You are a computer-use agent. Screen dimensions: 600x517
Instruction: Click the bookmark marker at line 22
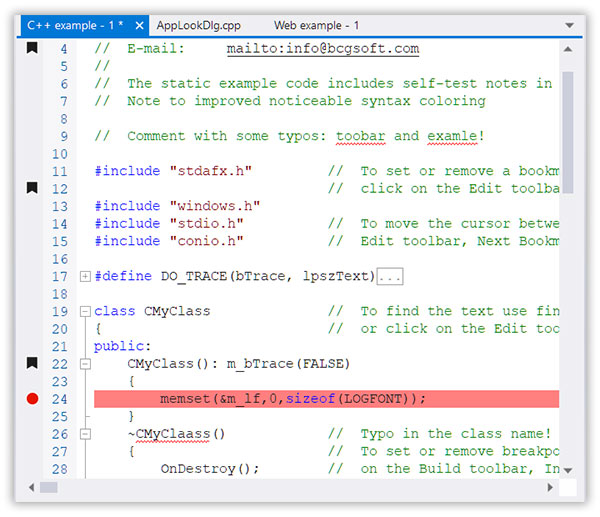coord(32,363)
